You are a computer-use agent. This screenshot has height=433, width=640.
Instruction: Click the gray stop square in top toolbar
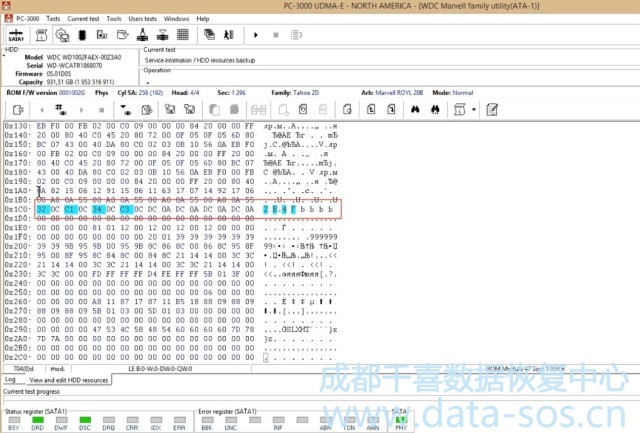point(276,35)
